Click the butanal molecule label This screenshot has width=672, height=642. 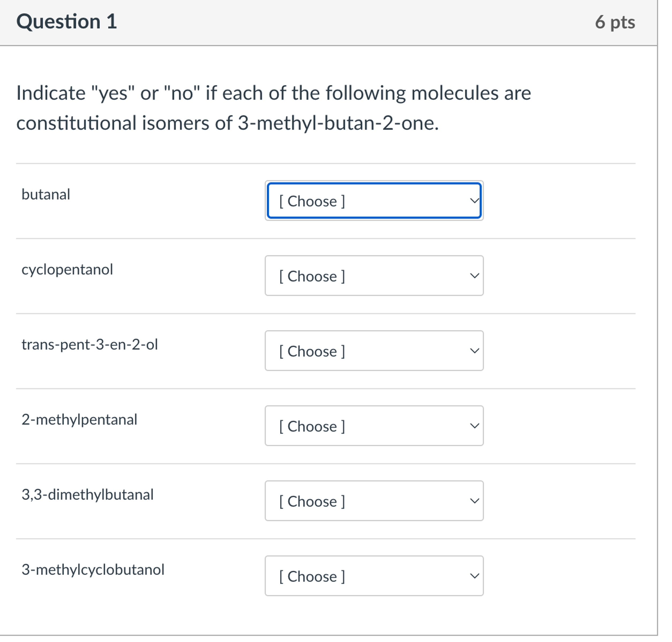coord(46,194)
